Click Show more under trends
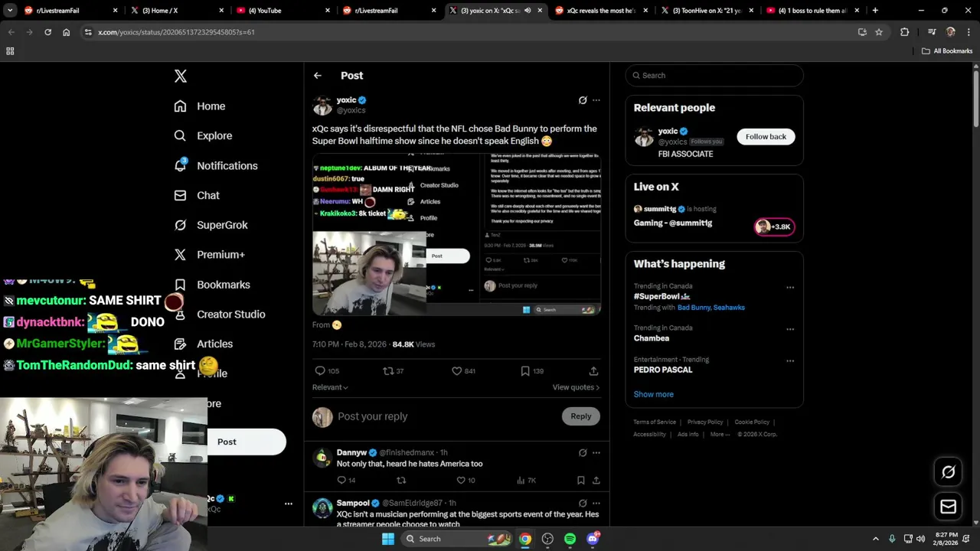 (653, 394)
